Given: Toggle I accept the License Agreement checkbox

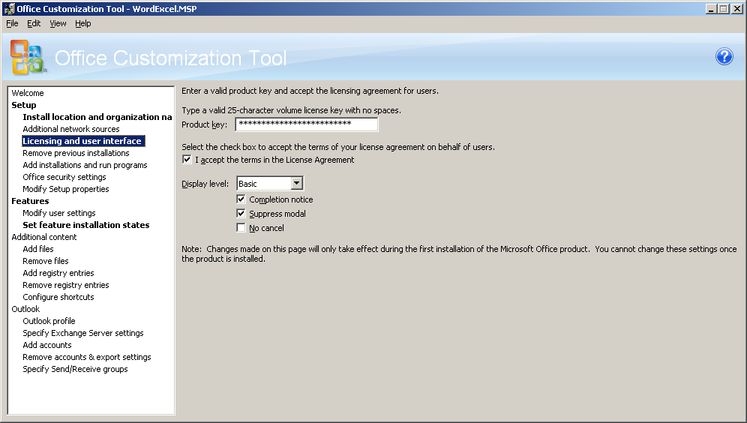Looking at the screenshot, I should [187, 160].
